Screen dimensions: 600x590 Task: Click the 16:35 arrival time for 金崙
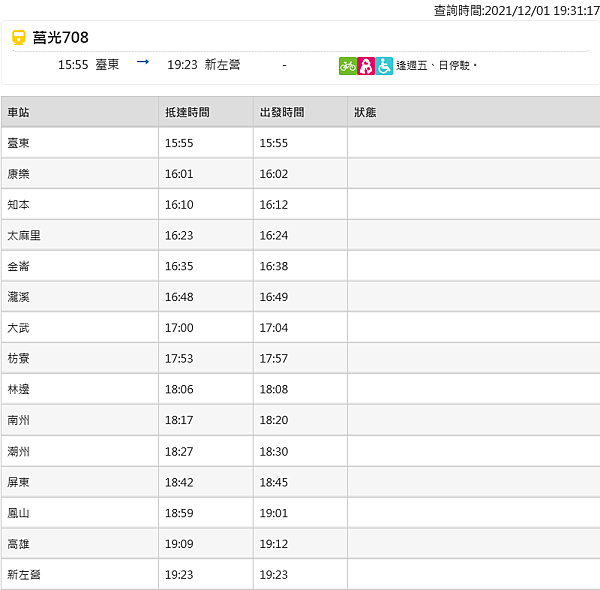179,266
